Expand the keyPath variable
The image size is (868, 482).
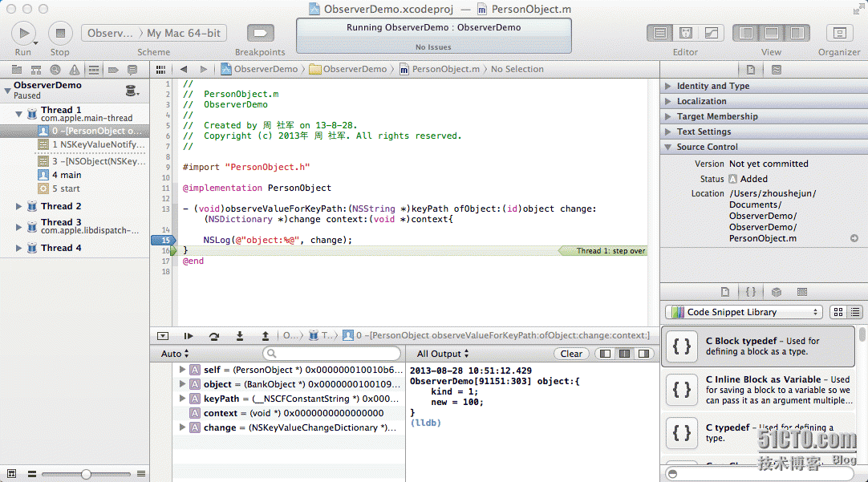(x=182, y=398)
